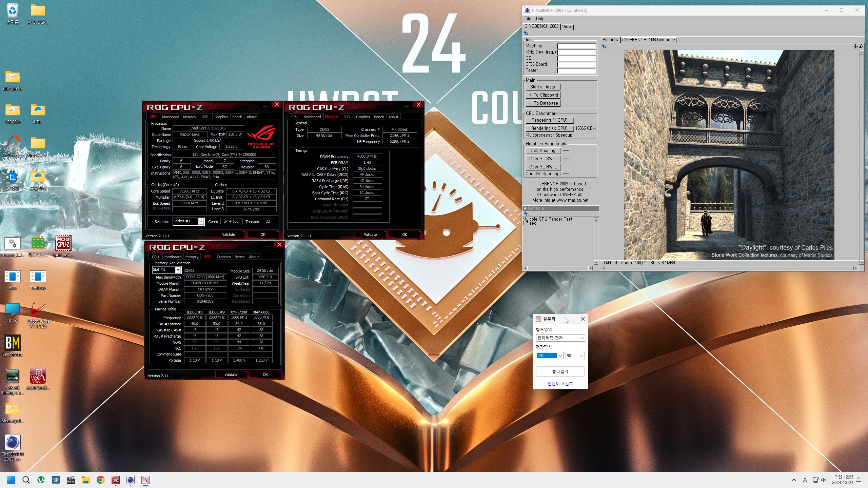Run the OpenGL SW-L test
This screenshot has width=868, height=488.
[543, 159]
